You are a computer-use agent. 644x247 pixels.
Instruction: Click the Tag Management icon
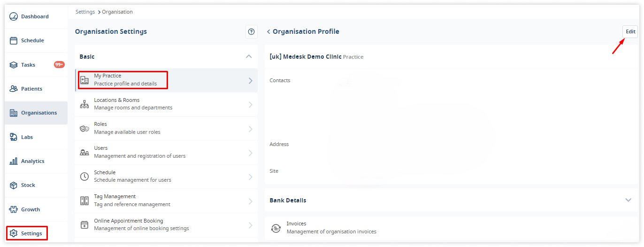(84, 201)
